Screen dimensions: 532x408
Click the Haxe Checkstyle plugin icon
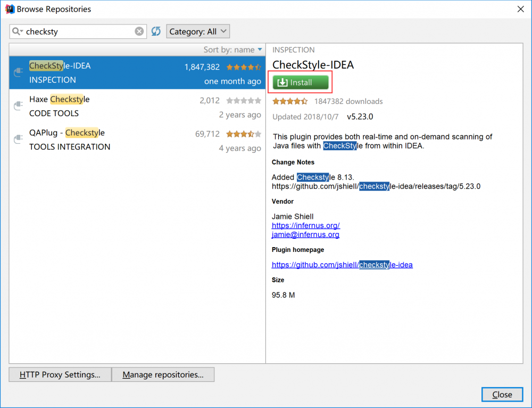18,106
